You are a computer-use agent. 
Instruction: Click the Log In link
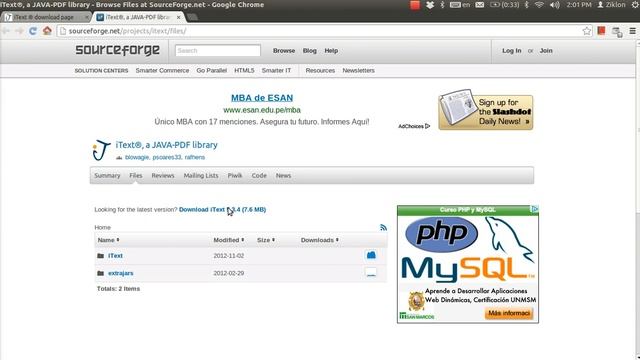click(511, 51)
